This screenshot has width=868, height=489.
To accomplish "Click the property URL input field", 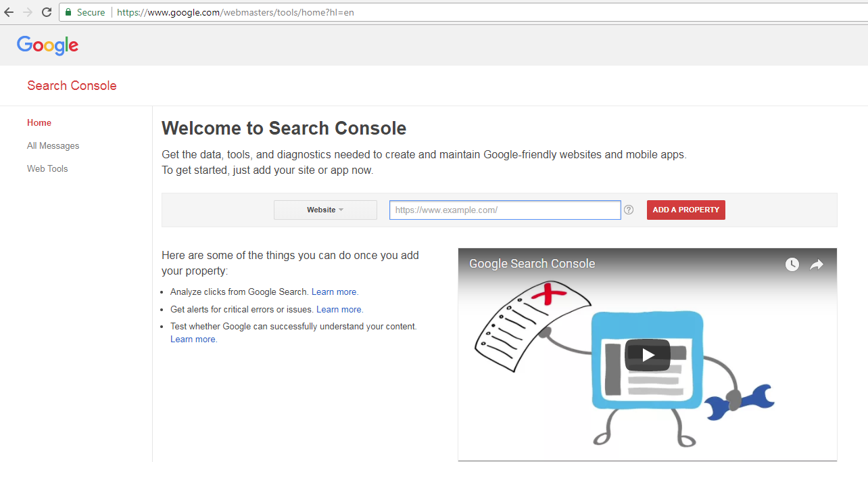I will [x=505, y=210].
